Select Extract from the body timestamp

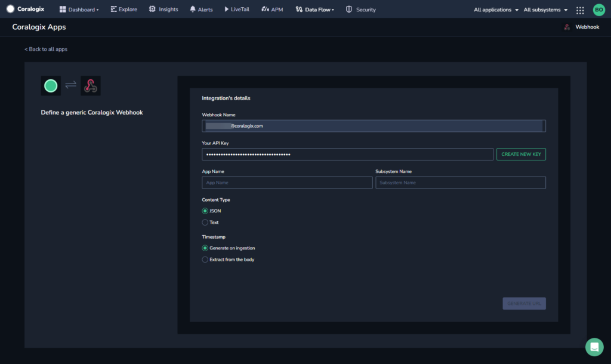pos(205,260)
